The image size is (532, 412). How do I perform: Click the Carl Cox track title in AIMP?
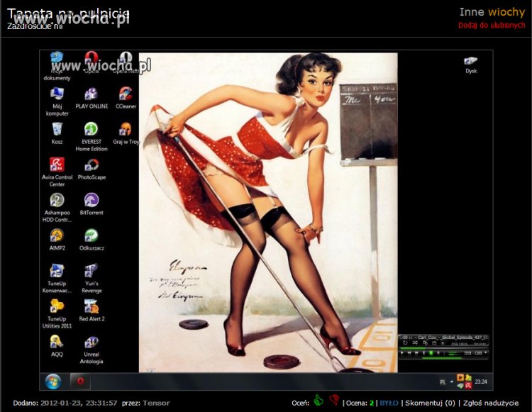click(x=453, y=338)
